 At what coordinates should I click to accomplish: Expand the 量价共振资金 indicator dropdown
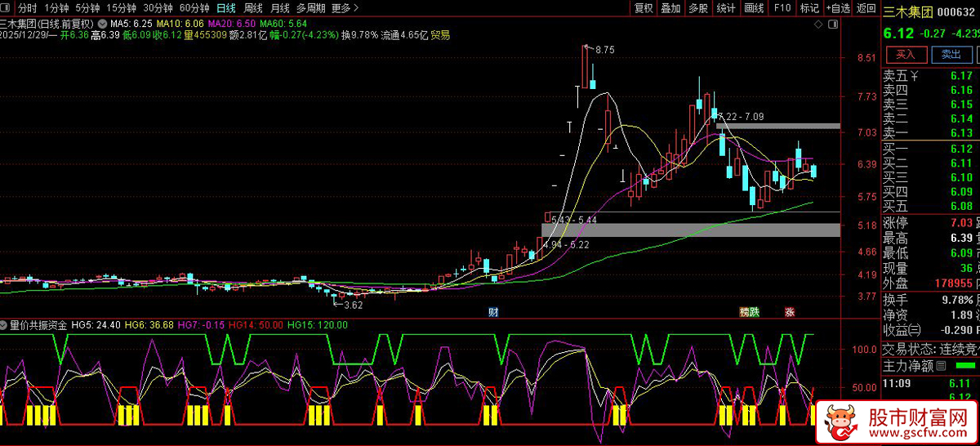[x=5, y=325]
